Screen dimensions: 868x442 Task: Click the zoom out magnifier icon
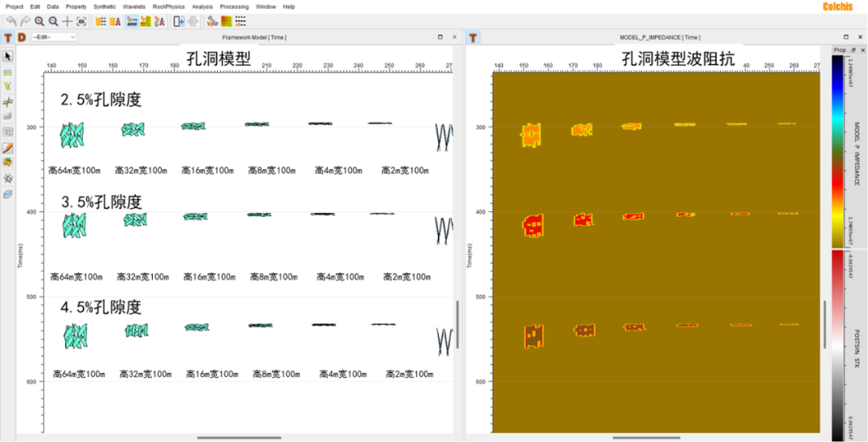click(x=53, y=22)
